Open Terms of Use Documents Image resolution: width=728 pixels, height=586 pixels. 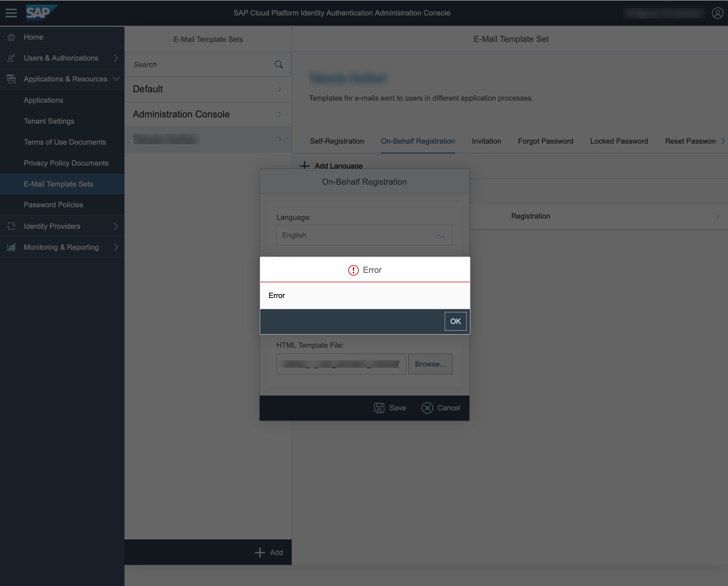[x=62, y=142]
